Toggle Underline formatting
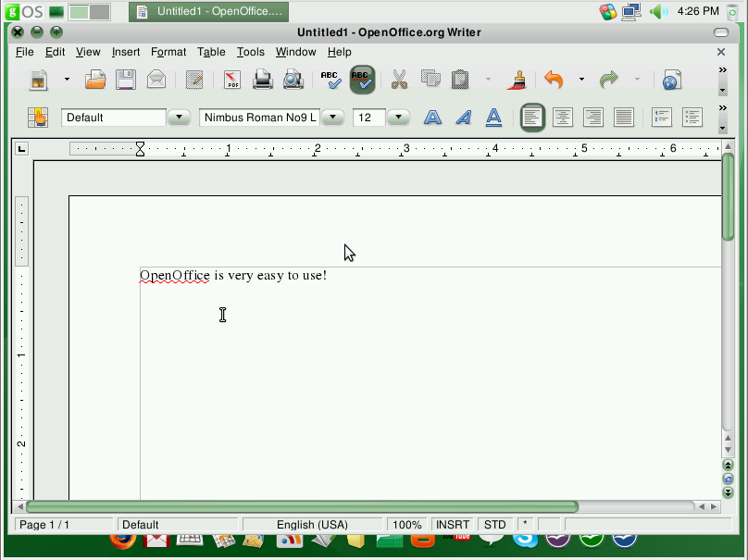The image size is (748, 560). (493, 118)
